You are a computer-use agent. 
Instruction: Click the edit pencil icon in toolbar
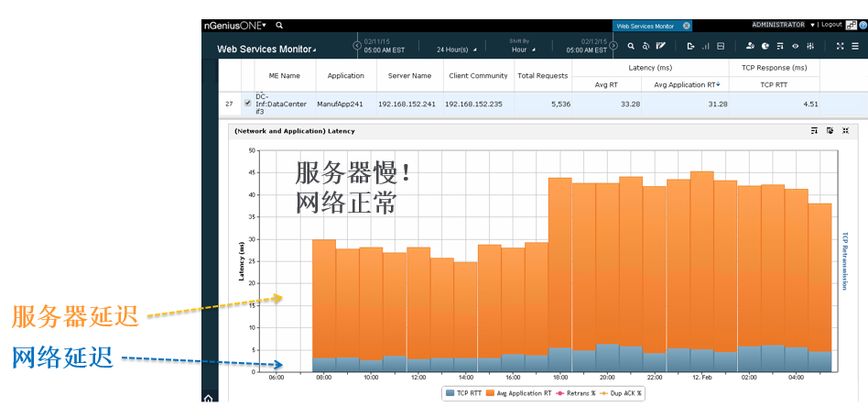coord(660,47)
